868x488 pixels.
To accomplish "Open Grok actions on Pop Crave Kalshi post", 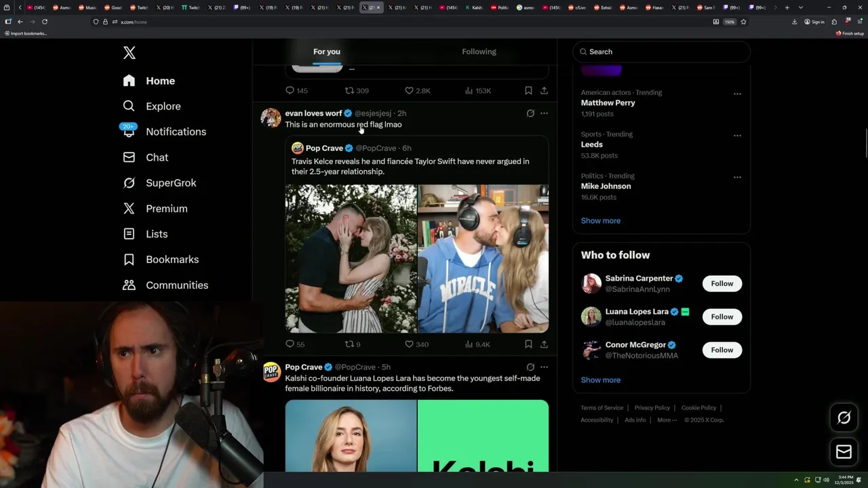I will pos(530,367).
